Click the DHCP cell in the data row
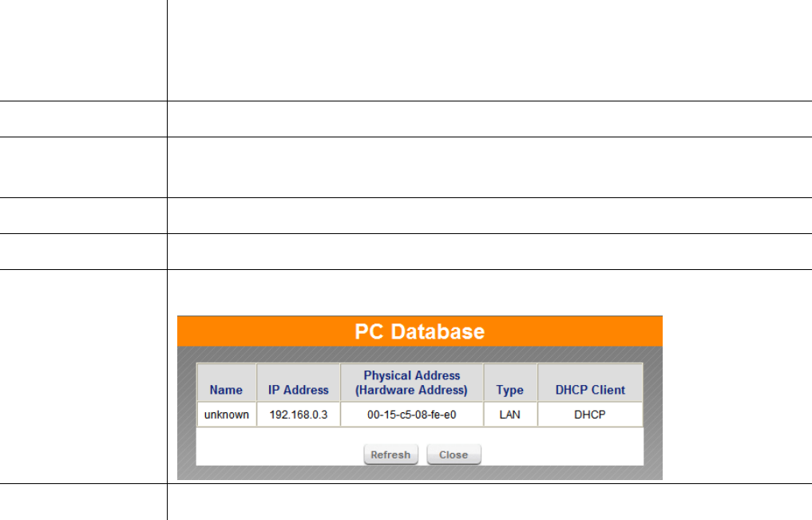This screenshot has height=520, width=812. click(590, 415)
